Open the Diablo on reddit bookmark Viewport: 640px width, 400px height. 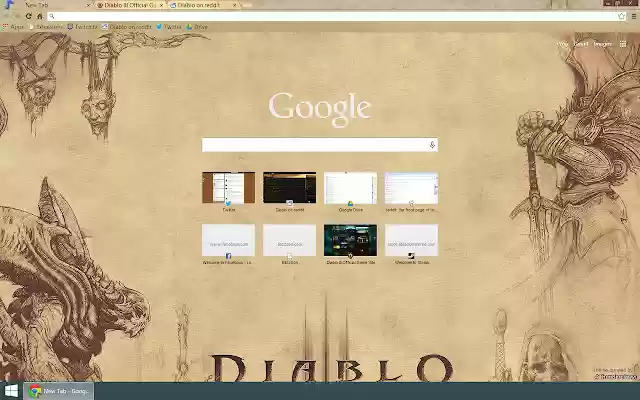(x=127, y=27)
